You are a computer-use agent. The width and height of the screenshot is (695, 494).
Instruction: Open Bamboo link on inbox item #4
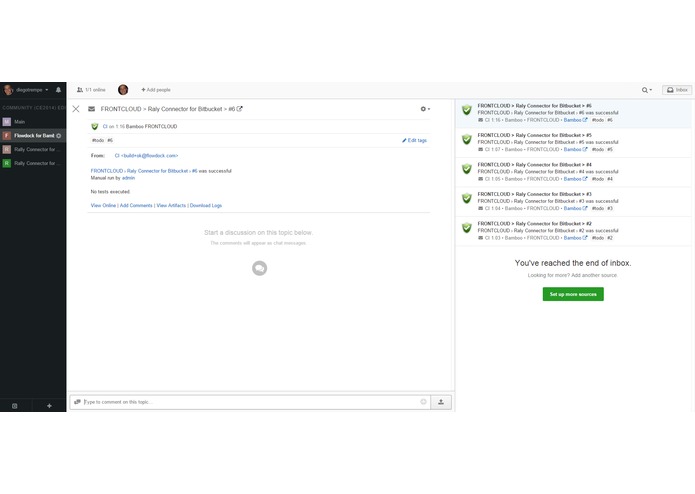tap(575, 179)
